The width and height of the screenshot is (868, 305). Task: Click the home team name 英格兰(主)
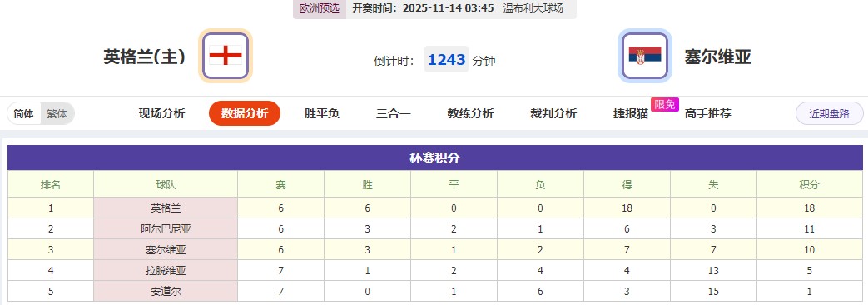(x=145, y=57)
